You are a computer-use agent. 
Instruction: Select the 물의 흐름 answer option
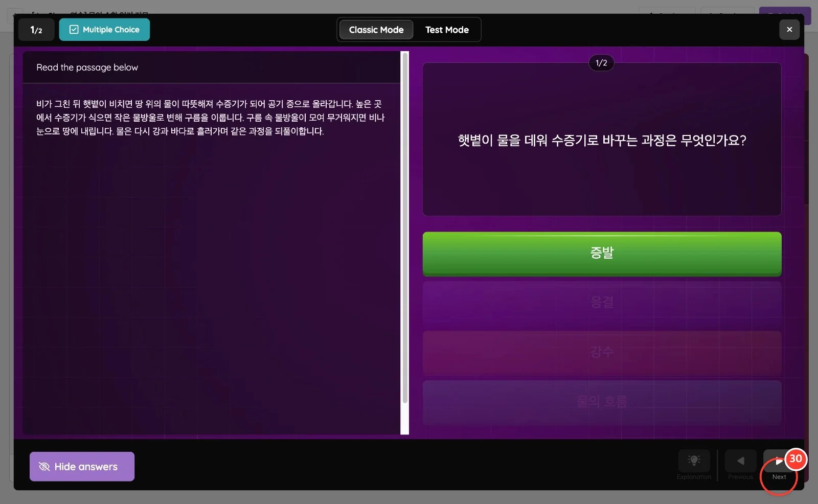coord(602,402)
